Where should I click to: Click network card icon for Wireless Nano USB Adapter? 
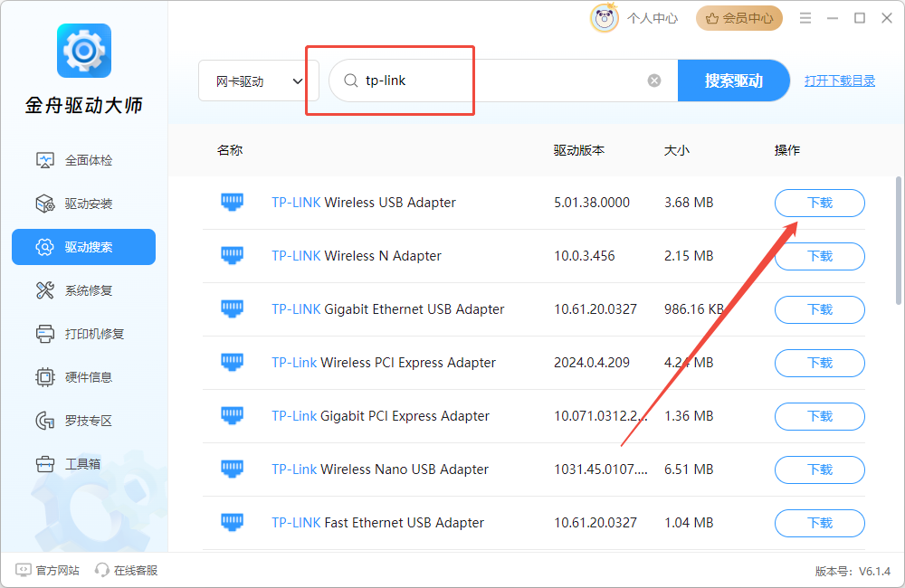(x=232, y=469)
